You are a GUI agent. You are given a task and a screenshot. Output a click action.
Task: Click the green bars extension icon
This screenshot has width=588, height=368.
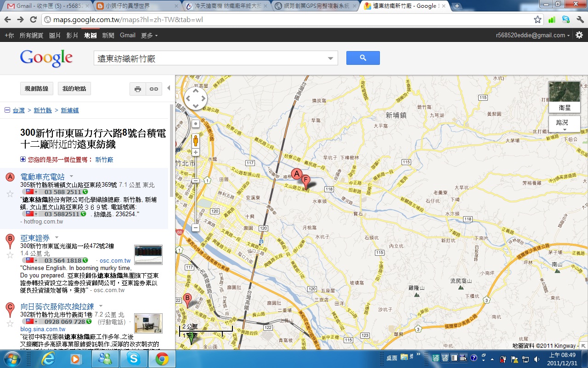pyautogui.click(x=552, y=20)
